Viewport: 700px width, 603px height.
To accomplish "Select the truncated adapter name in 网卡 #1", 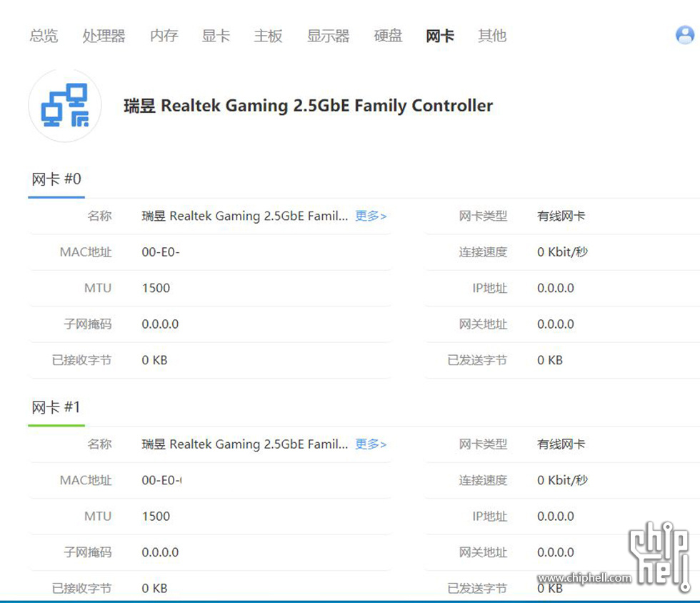I will (x=244, y=444).
